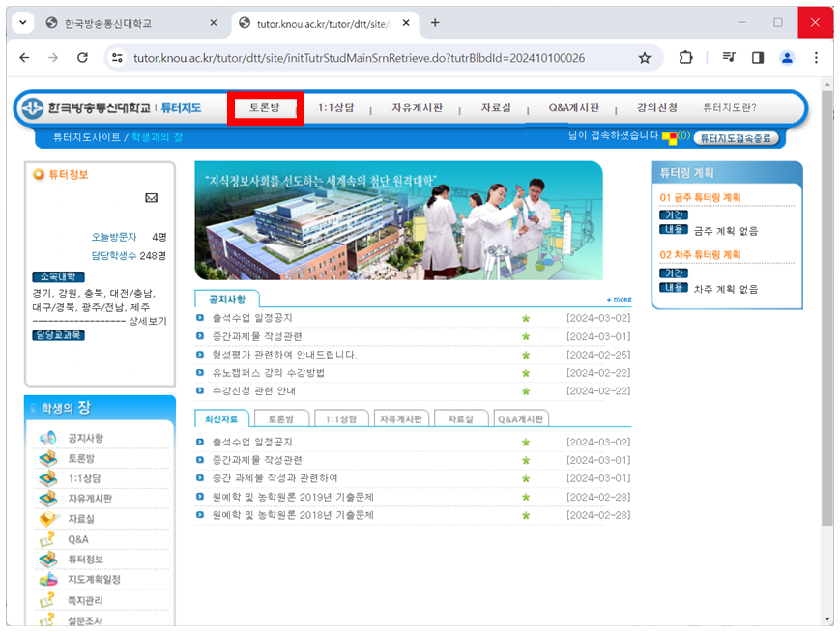Open 원예학 및 농학원론 2018년 기출문제
The height and width of the screenshot is (632, 840).
(x=293, y=515)
